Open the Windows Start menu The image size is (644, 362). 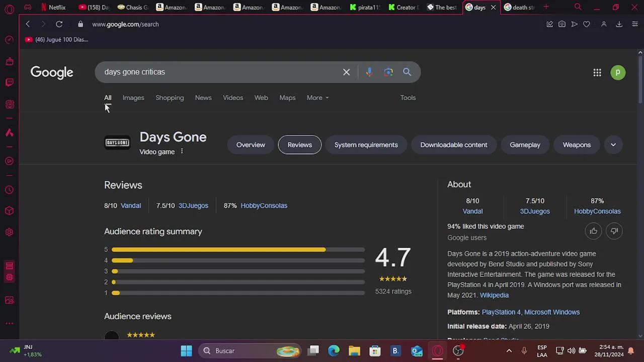[186, 351]
